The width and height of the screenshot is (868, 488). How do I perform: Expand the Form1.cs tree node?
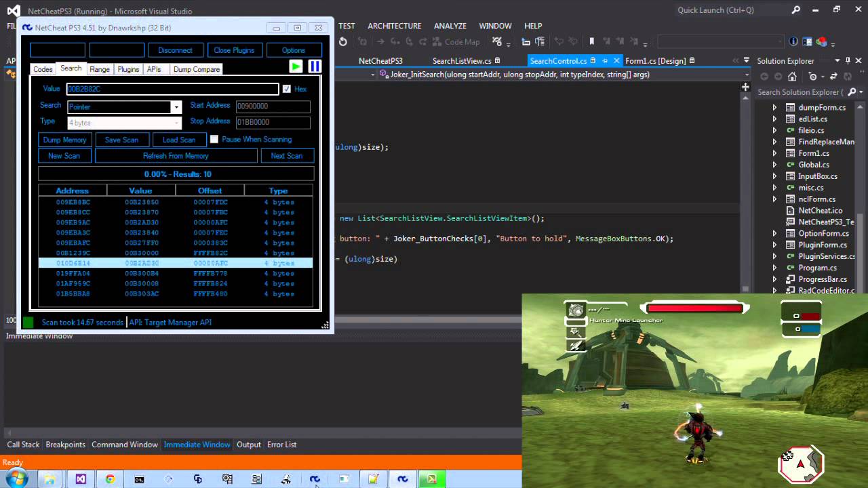774,153
